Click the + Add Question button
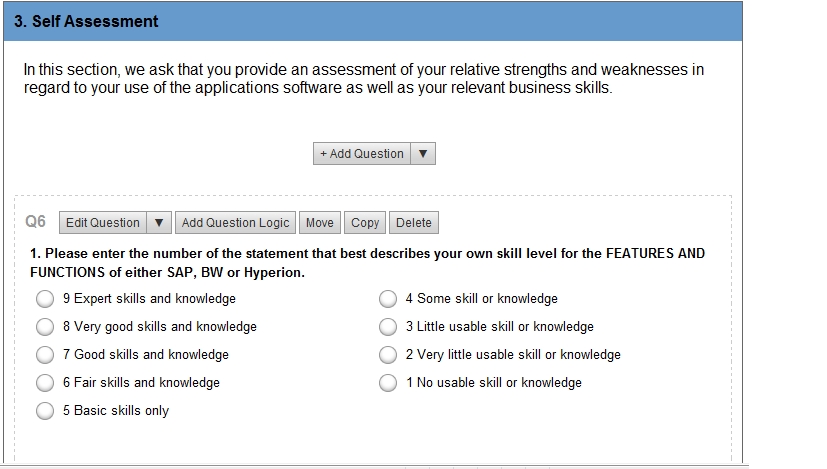 click(x=362, y=154)
